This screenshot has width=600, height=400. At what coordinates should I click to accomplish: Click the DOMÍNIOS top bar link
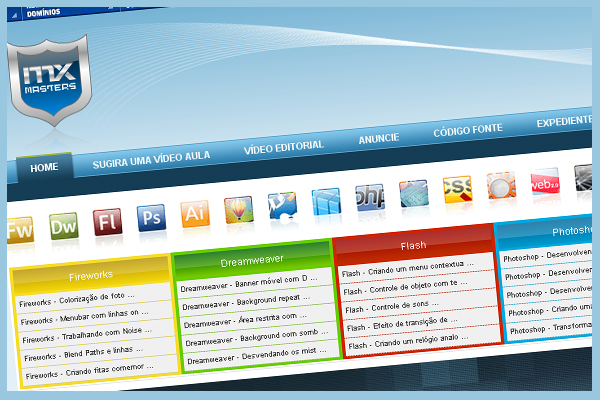pyautogui.click(x=43, y=13)
